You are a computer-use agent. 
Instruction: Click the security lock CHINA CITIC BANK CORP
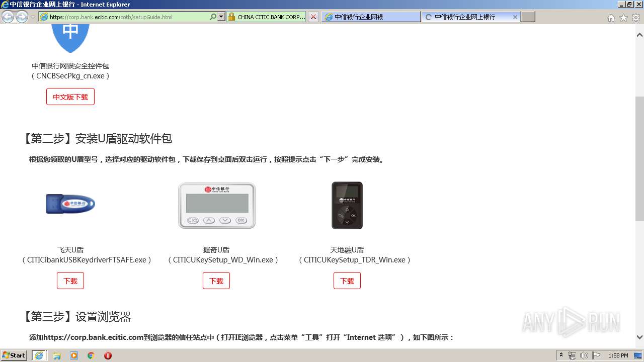click(x=266, y=17)
